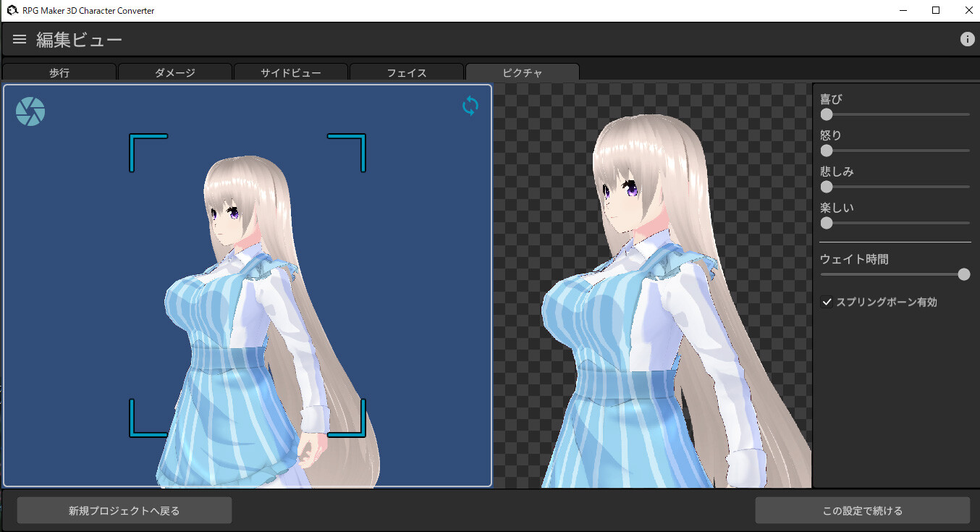Click the 悲しみ slider handle

tap(826, 187)
